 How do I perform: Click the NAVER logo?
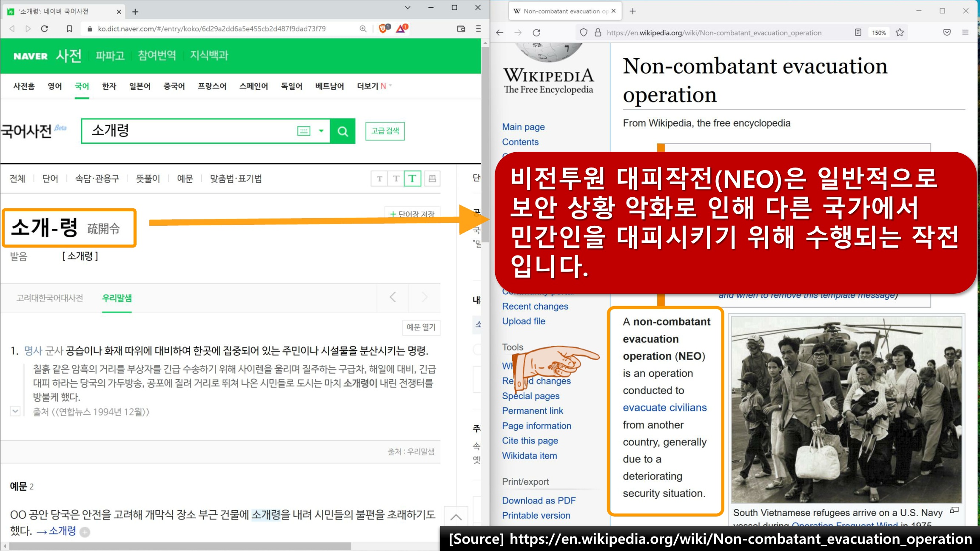coord(30,56)
